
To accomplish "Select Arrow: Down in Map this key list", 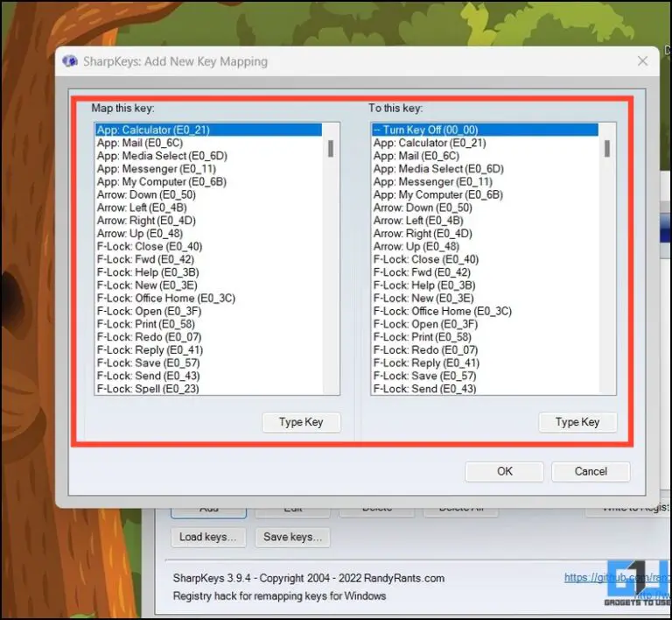I will (209, 194).
